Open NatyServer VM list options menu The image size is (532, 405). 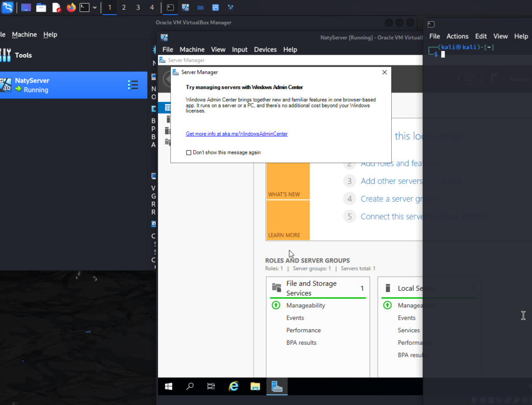point(132,85)
